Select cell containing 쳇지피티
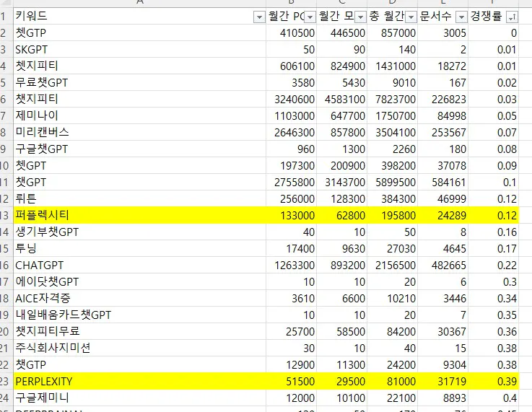532x412 pixels. [x=139, y=66]
